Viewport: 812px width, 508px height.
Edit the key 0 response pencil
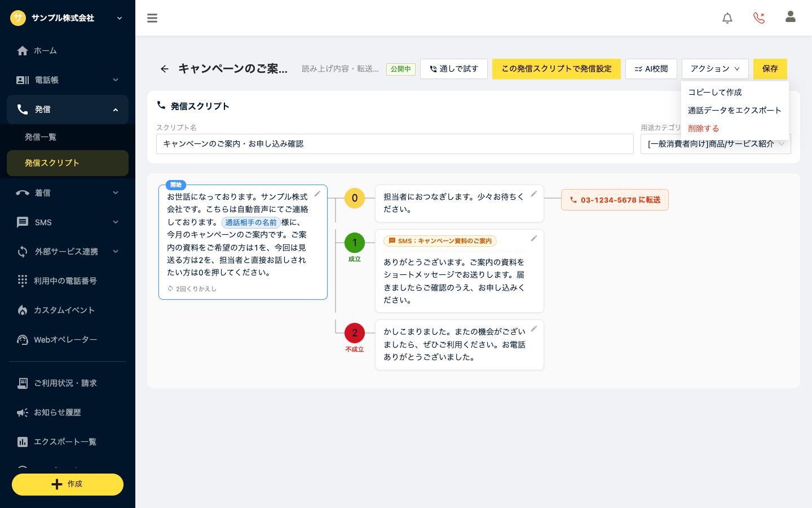click(x=534, y=194)
